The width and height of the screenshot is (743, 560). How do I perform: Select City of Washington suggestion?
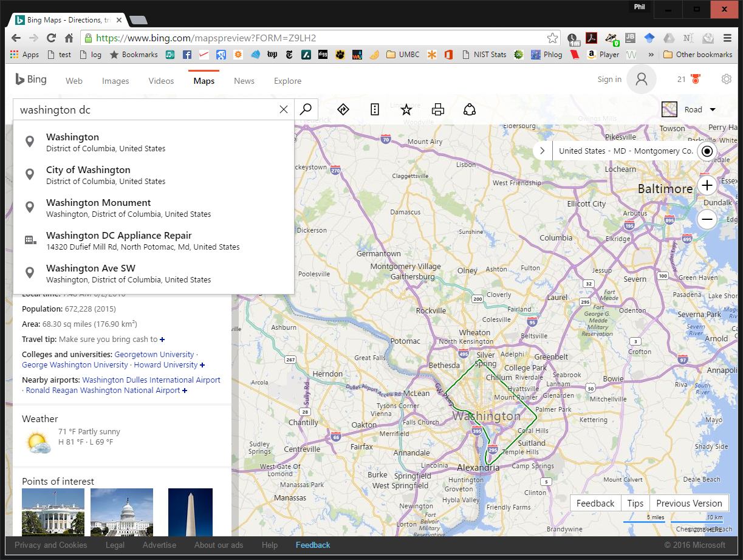click(154, 175)
